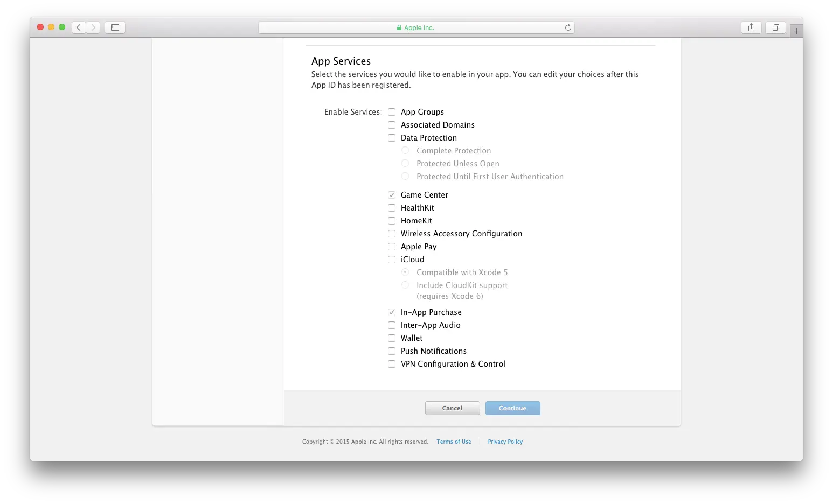Click the App Services heading text

point(341,61)
